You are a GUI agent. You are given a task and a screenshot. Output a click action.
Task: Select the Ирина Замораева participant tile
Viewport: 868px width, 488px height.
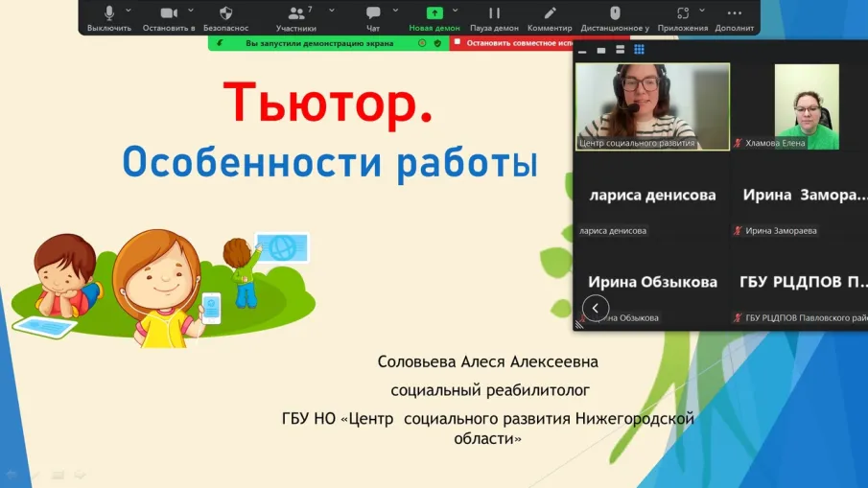coord(801,195)
